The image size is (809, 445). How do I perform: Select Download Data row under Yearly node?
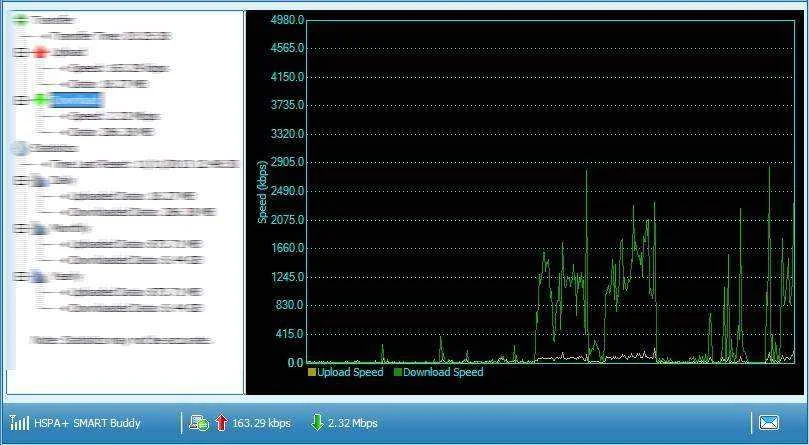click(136, 308)
